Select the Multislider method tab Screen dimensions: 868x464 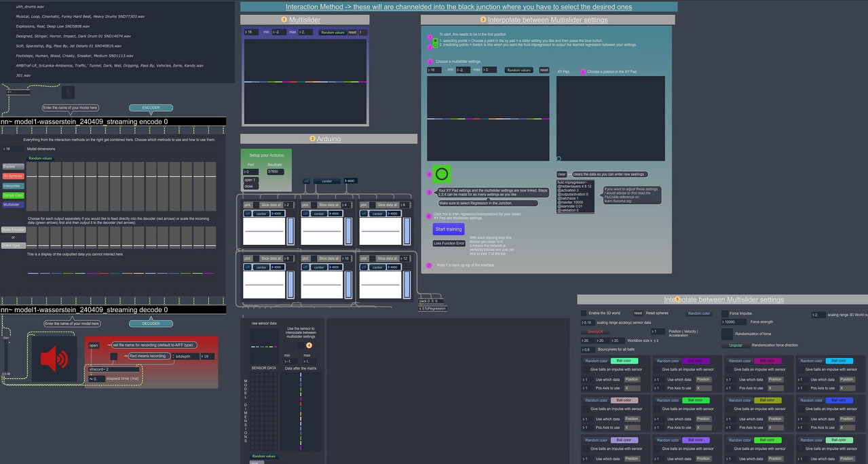coord(12,204)
